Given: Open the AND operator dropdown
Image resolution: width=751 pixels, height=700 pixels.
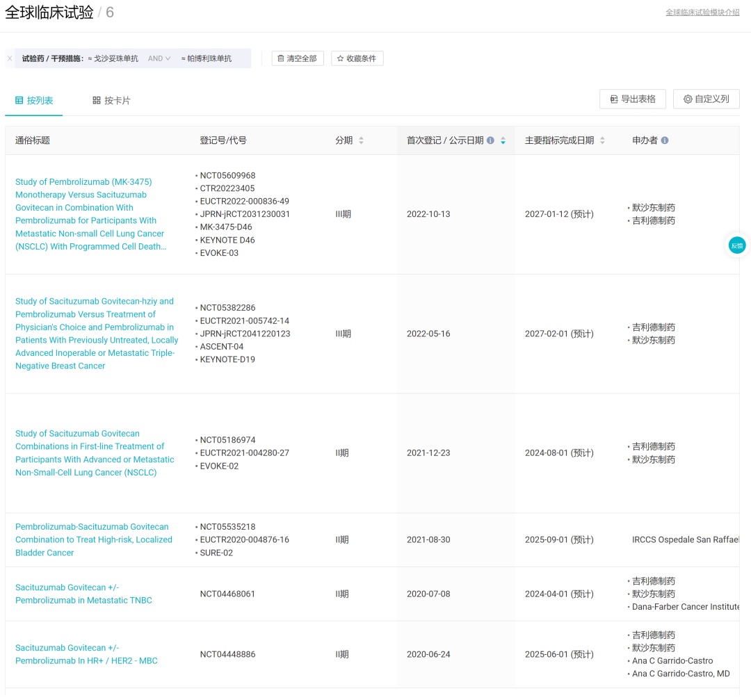Looking at the screenshot, I should point(159,58).
